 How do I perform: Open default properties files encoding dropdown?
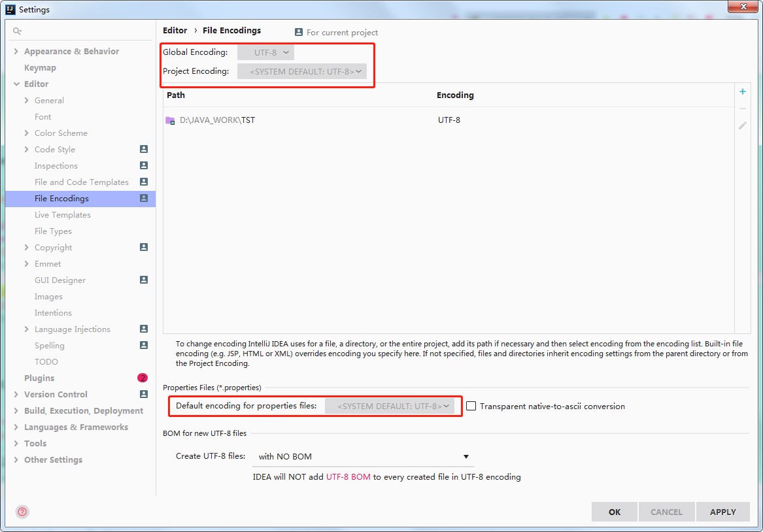[x=389, y=406]
